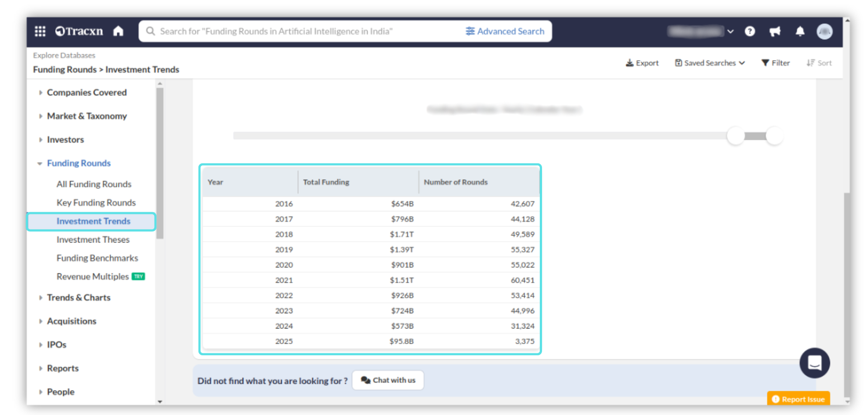This screenshot has width=868, height=415.
Task: Click the Chat with us button
Action: [388, 380]
